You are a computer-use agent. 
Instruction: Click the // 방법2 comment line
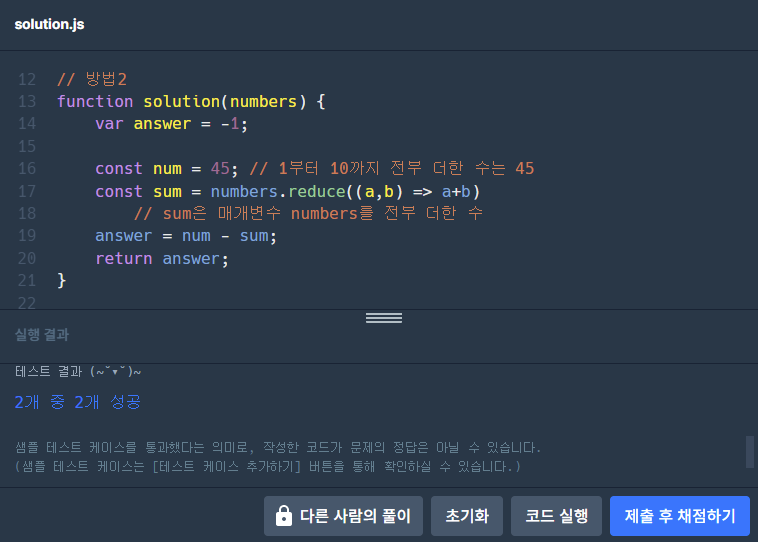92,79
